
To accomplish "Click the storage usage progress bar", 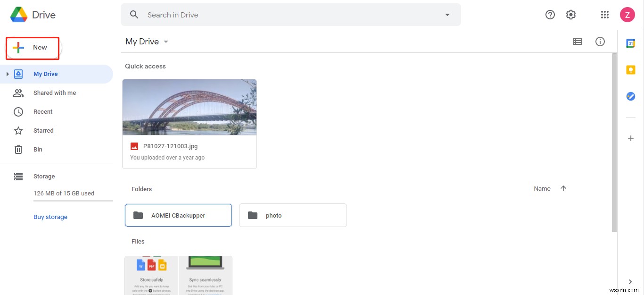I will pyautogui.click(x=73, y=201).
